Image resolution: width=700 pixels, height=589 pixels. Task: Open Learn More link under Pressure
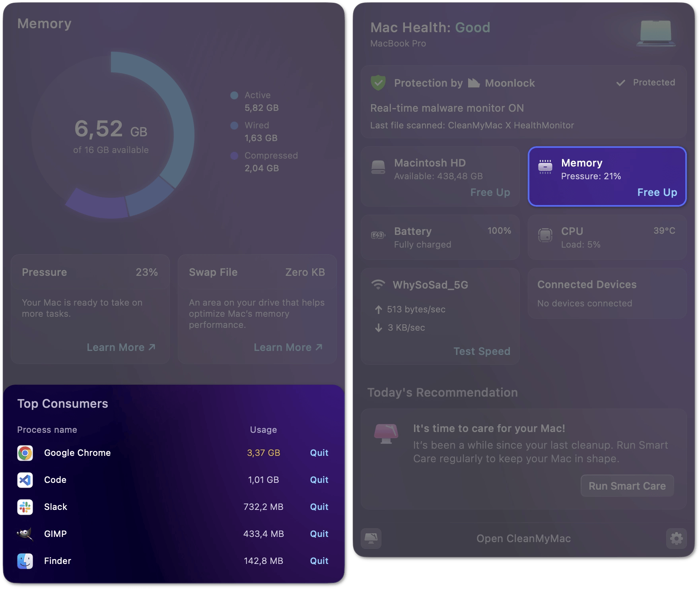121,347
